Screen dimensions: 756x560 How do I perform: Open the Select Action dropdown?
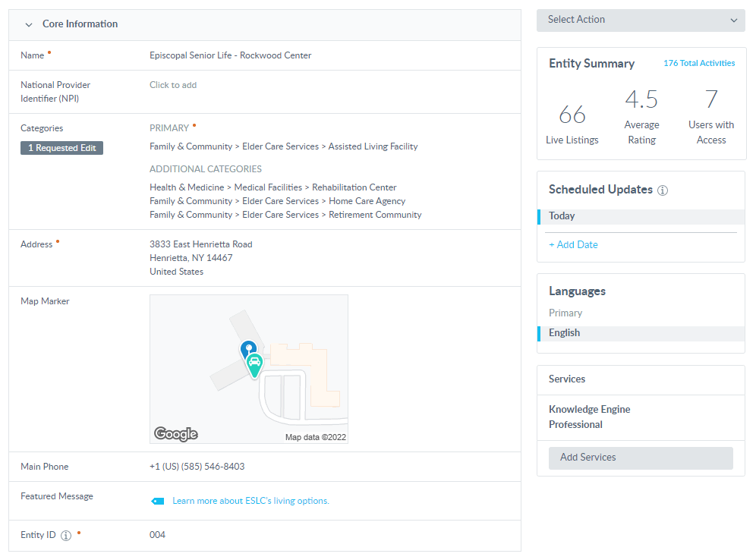tap(641, 20)
